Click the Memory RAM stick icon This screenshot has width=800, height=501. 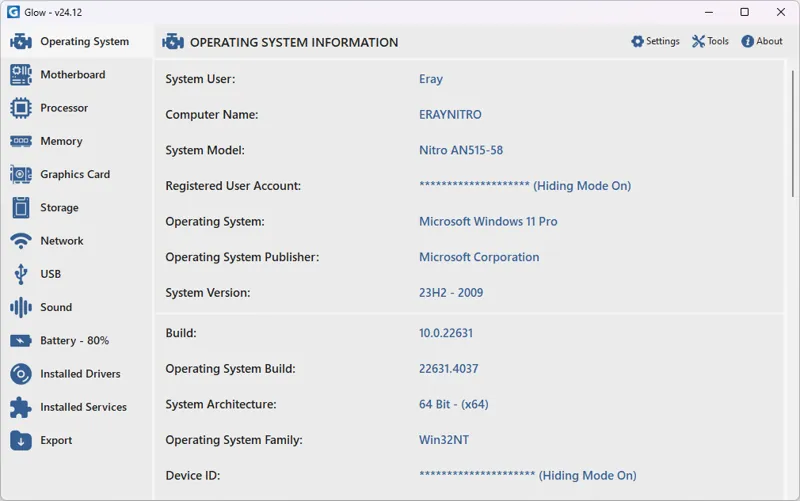(20, 141)
